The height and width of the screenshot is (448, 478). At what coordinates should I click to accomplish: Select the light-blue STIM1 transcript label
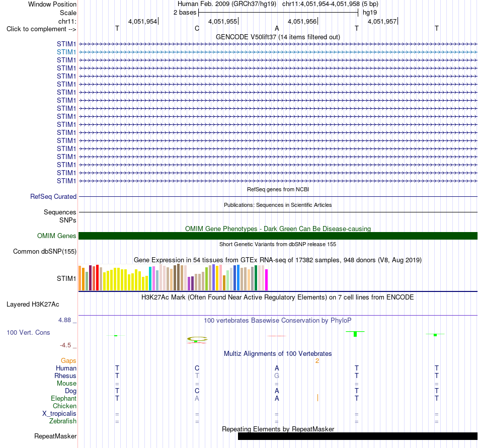point(66,52)
